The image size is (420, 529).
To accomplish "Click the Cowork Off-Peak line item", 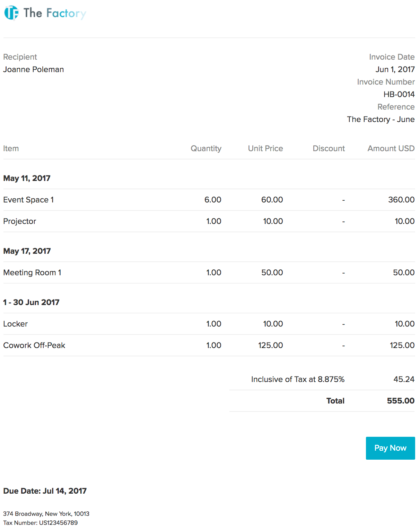I will (x=34, y=345).
